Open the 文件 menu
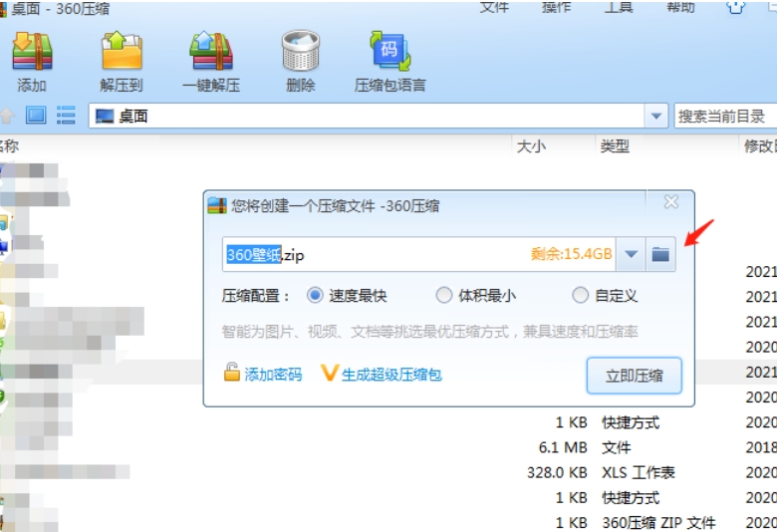This screenshot has width=777, height=532. [x=494, y=7]
